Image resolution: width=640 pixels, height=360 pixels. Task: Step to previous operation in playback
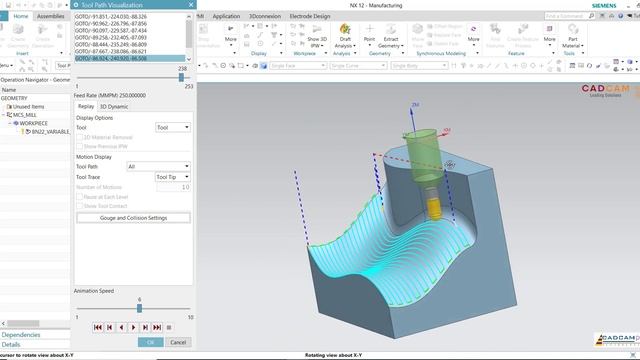point(109,327)
